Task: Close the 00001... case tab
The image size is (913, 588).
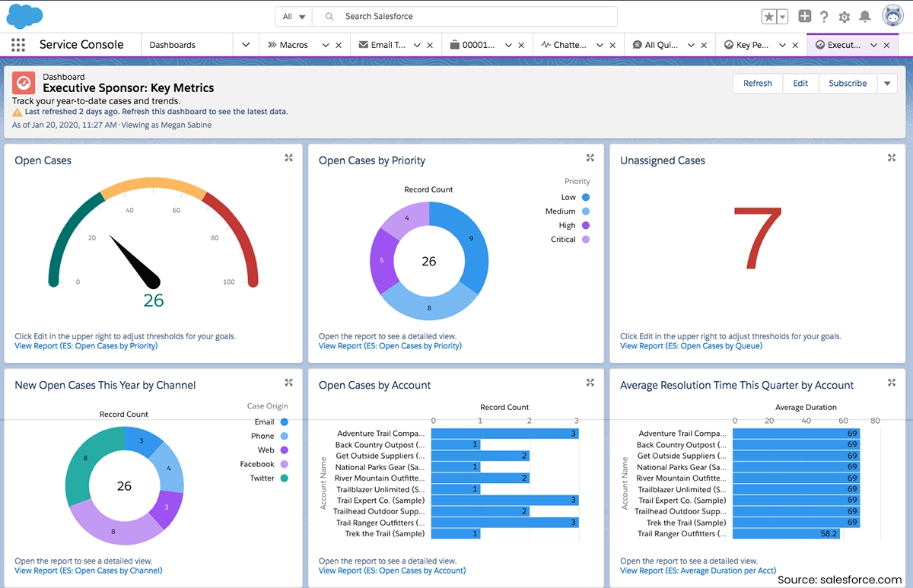Action: 521,45
